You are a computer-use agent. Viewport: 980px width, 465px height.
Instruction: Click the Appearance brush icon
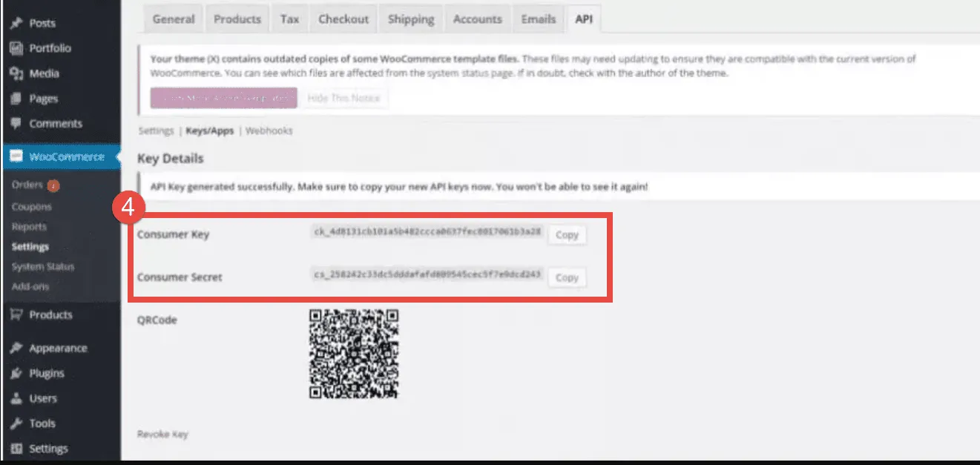point(16,349)
